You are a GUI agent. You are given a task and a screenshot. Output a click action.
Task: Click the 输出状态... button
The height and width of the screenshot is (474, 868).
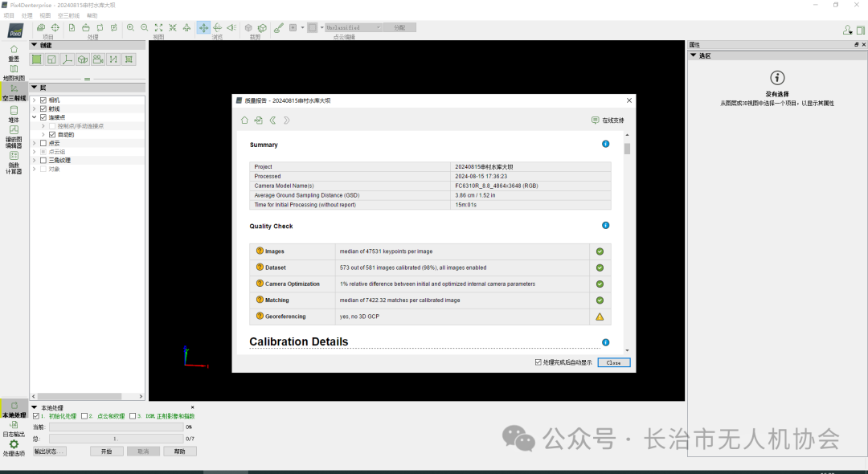click(50, 452)
